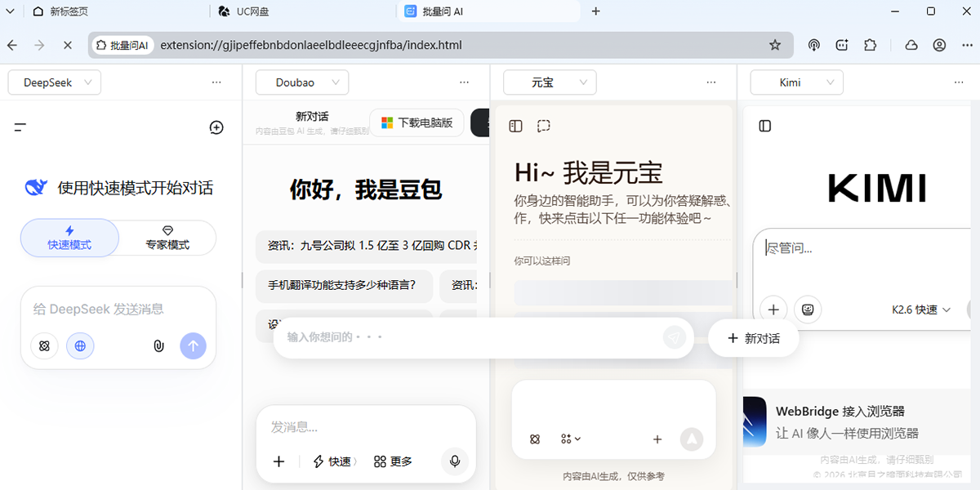Image resolution: width=980 pixels, height=490 pixels.
Task: Open the browser profile account icon
Action: [x=940, y=45]
